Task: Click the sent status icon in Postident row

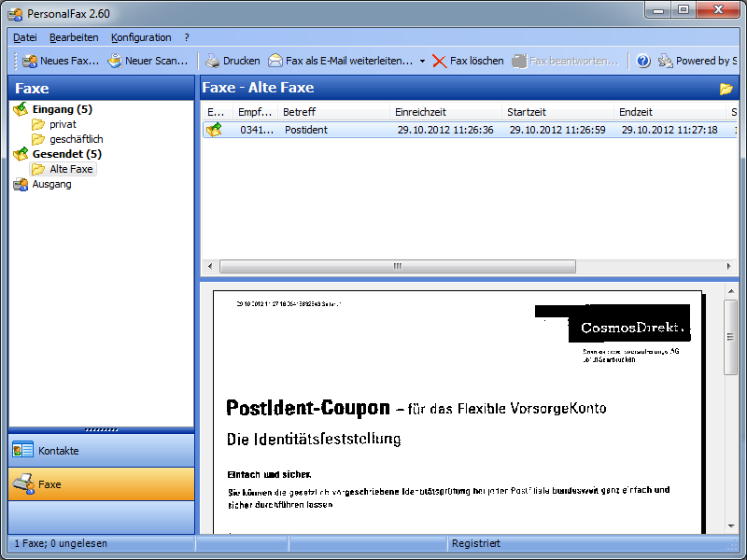Action: 214,130
